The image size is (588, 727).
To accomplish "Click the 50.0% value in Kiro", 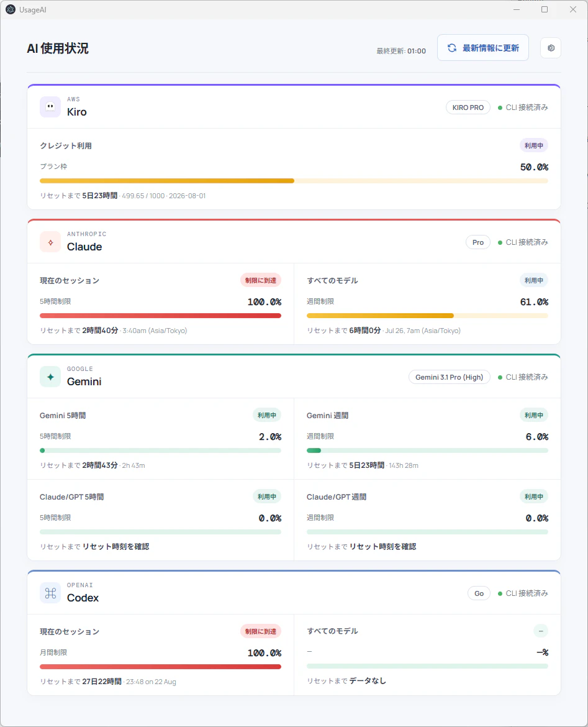I will pos(534,167).
